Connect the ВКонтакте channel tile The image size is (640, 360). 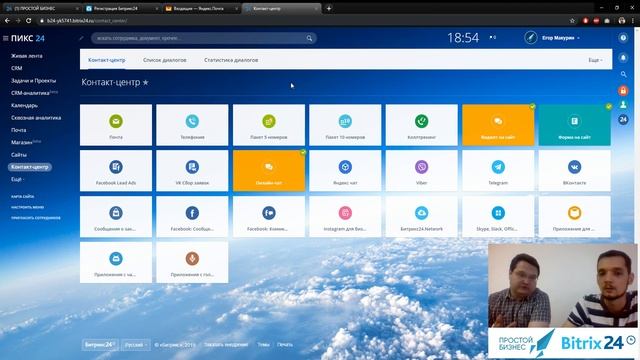[575, 171]
